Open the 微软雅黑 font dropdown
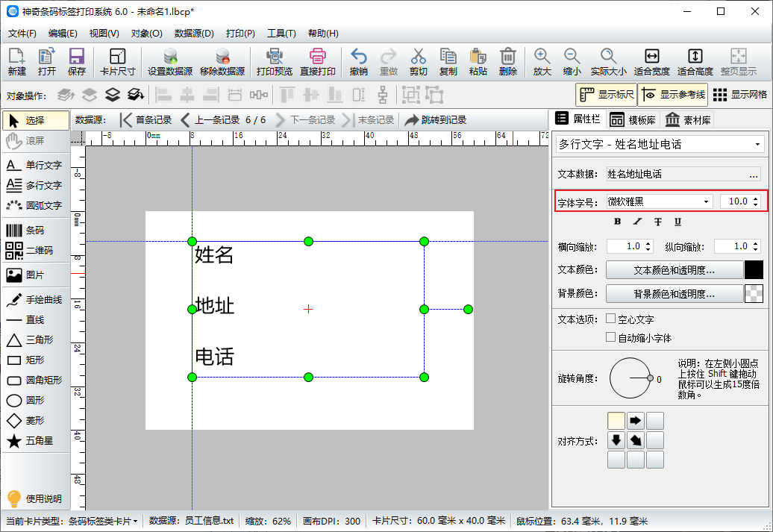 [x=659, y=201]
